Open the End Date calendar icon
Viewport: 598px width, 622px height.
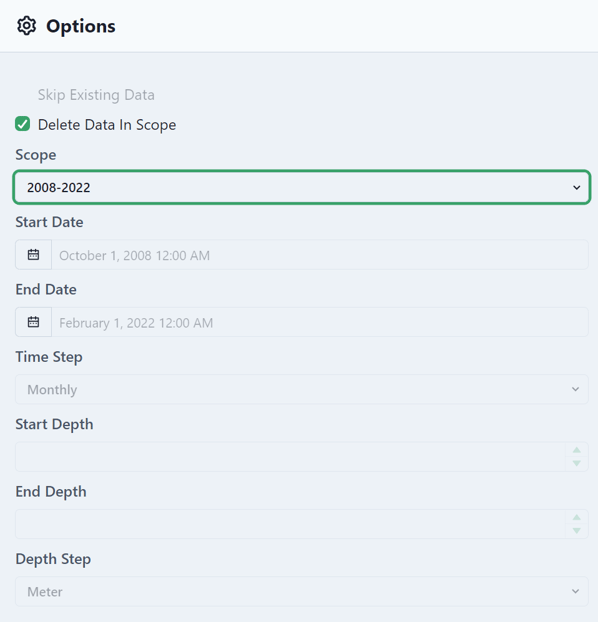33,322
